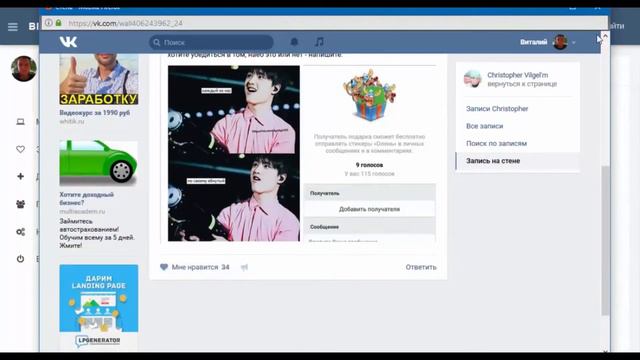This screenshot has height=360, width=640.
Task: Click Christopher Vilgel'm avatar
Action: coord(473,79)
